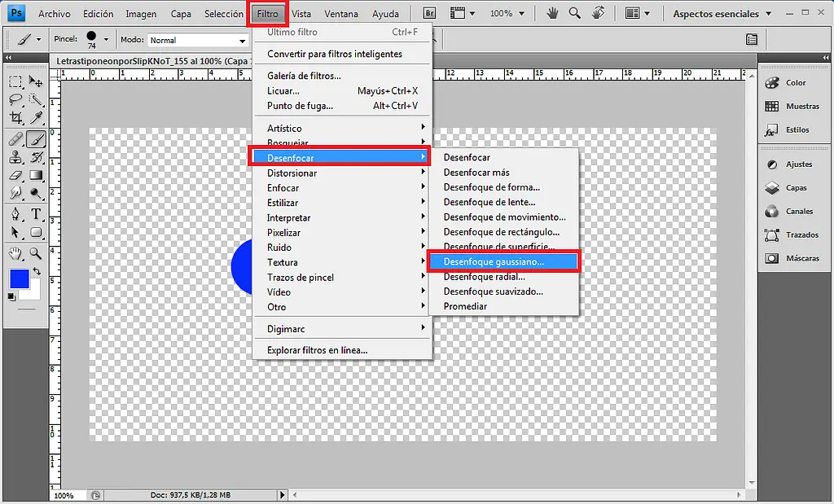This screenshot has width=834, height=504.
Task: Open the Arrange Documents dropdown
Action: (638, 13)
